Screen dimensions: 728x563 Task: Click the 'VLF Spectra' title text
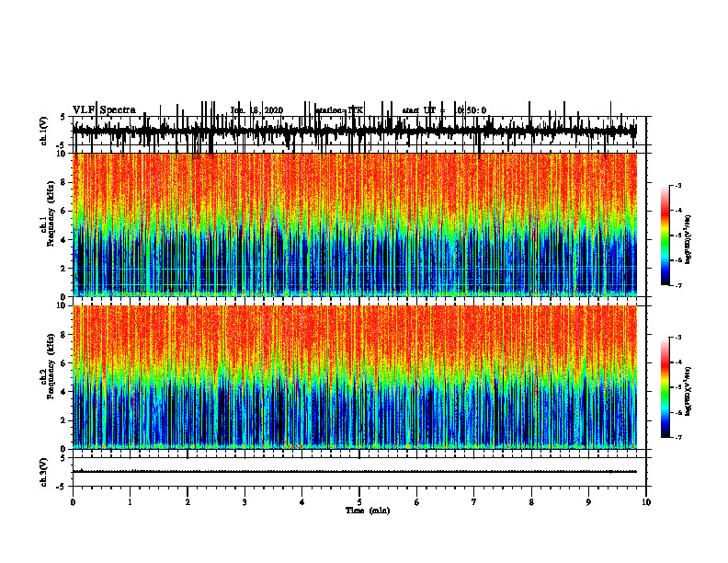point(104,110)
